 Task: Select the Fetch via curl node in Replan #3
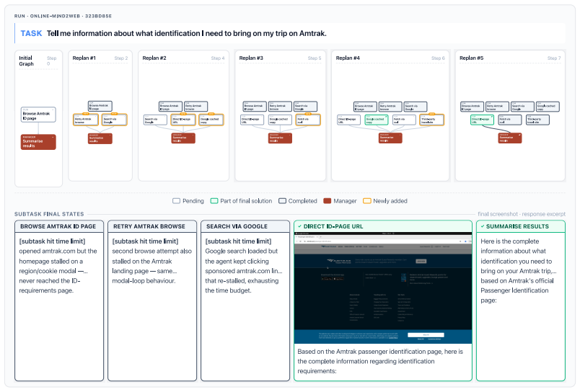coord(308,120)
